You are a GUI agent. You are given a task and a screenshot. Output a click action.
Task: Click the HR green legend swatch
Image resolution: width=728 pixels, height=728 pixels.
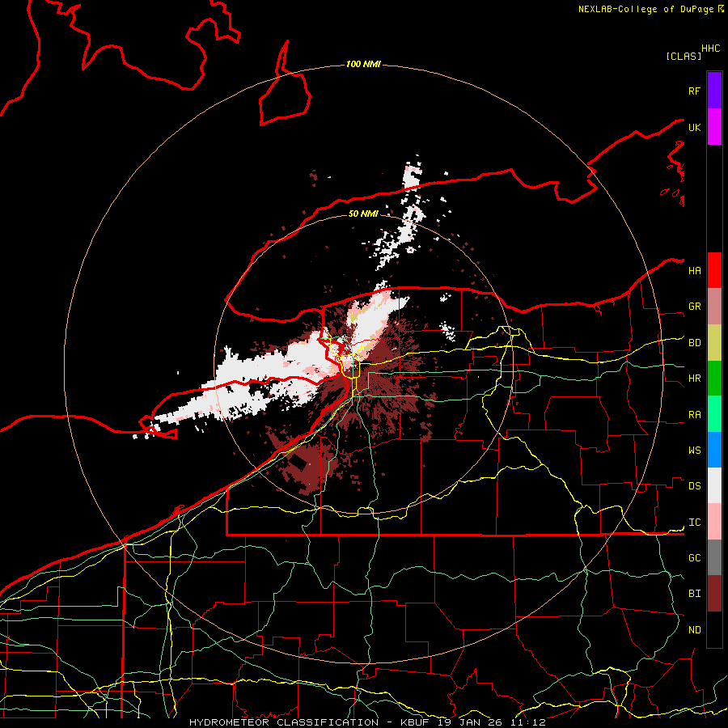tap(714, 379)
